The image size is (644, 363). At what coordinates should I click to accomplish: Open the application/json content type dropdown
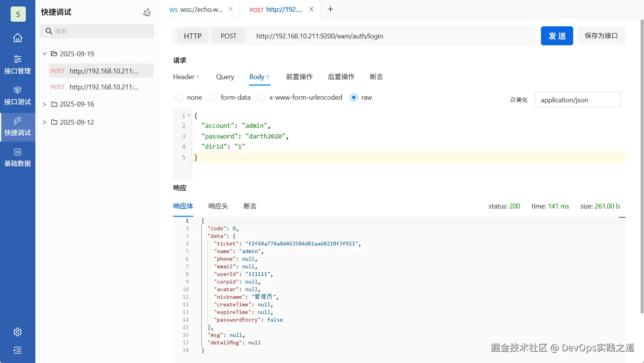point(577,100)
